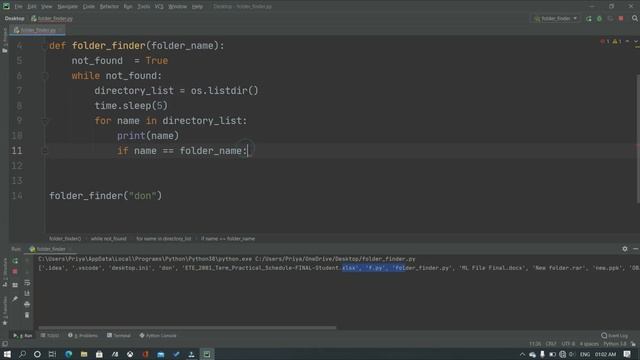The width and height of the screenshot is (640, 360).
Task: Select the folder_finder.py editor tab
Action: click(x=38, y=30)
